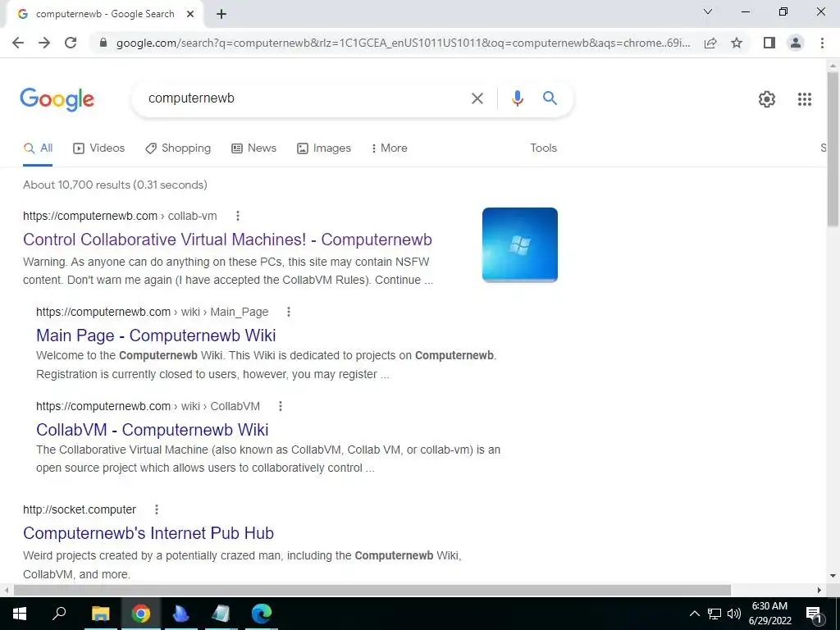
Task: Click the scroll-right arrow of horizontal scrollbar
Action: pos(819,590)
